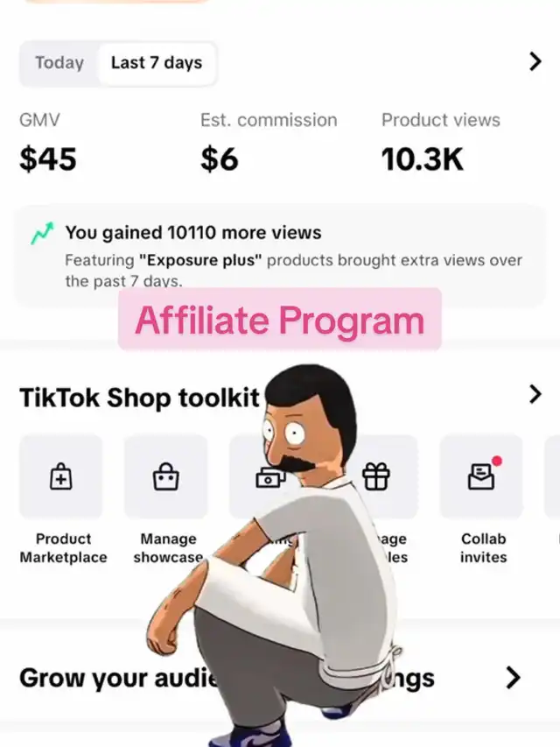Switch to the Today tab
The width and height of the screenshot is (560, 747).
coord(59,63)
